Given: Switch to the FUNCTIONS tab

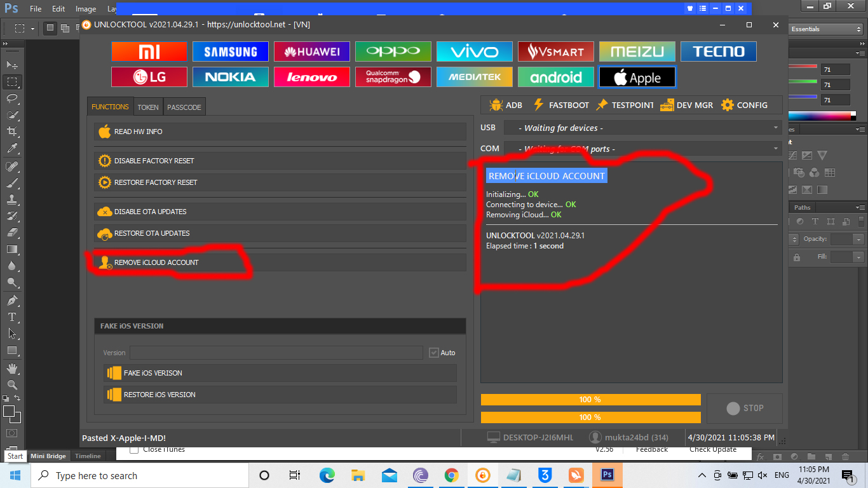Looking at the screenshot, I should click(x=110, y=107).
